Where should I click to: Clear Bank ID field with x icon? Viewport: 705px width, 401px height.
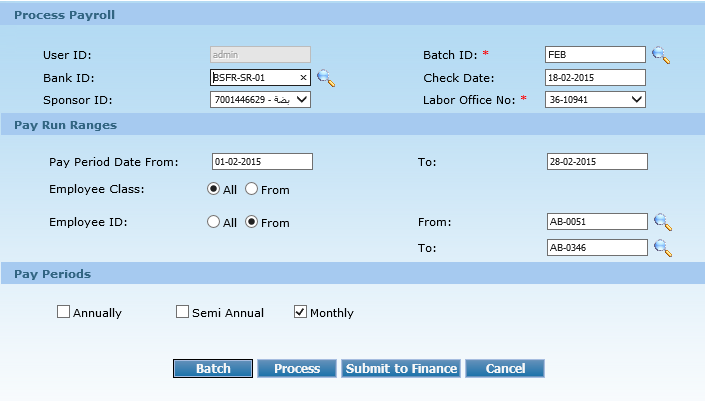(303, 77)
